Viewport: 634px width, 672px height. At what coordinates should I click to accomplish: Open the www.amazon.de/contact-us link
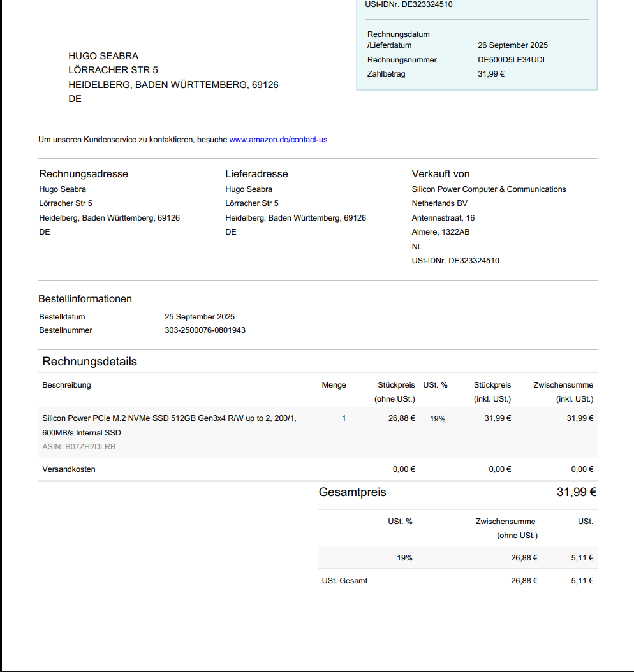point(278,140)
